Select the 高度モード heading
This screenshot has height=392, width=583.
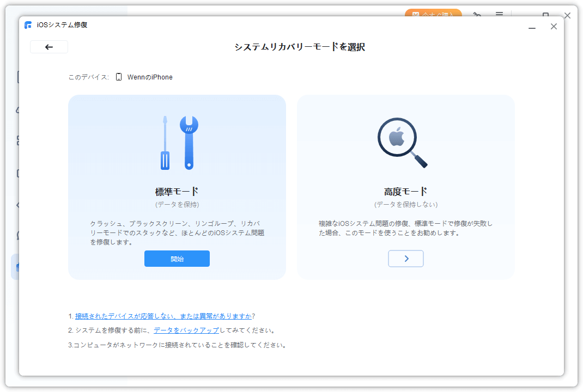pyautogui.click(x=405, y=192)
